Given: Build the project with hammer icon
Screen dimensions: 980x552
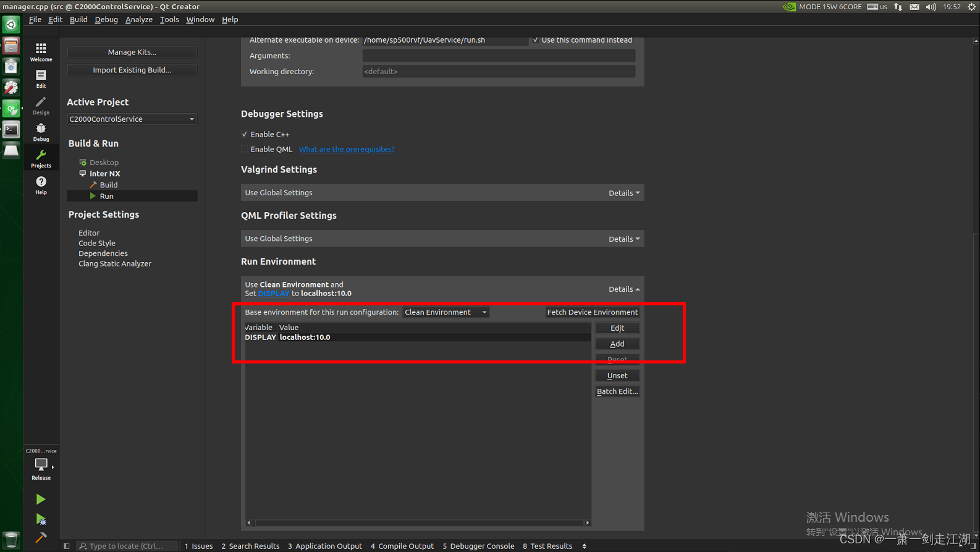Looking at the screenshot, I should 41,538.
